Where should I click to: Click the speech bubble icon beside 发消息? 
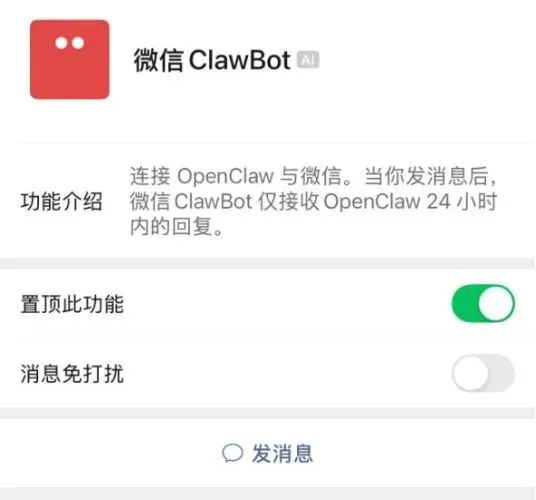232,454
